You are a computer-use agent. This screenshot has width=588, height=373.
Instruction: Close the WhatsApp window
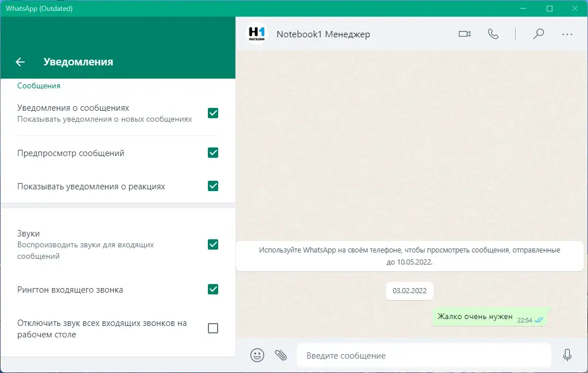pos(575,8)
